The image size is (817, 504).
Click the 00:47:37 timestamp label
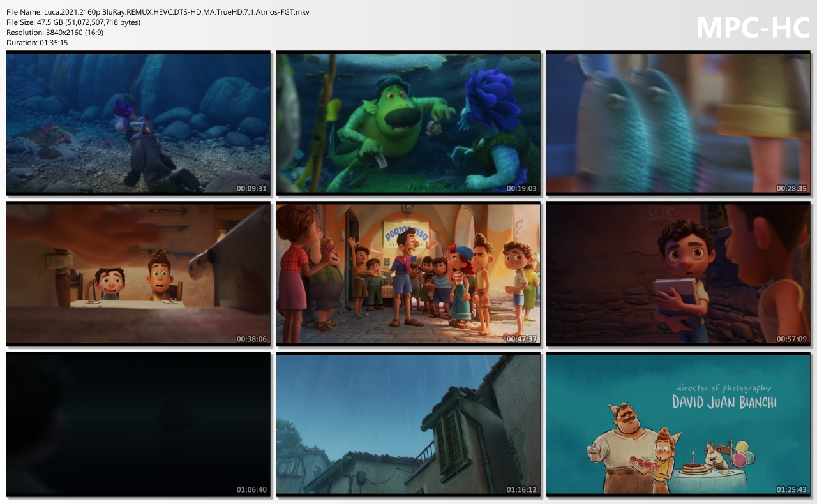click(x=521, y=339)
